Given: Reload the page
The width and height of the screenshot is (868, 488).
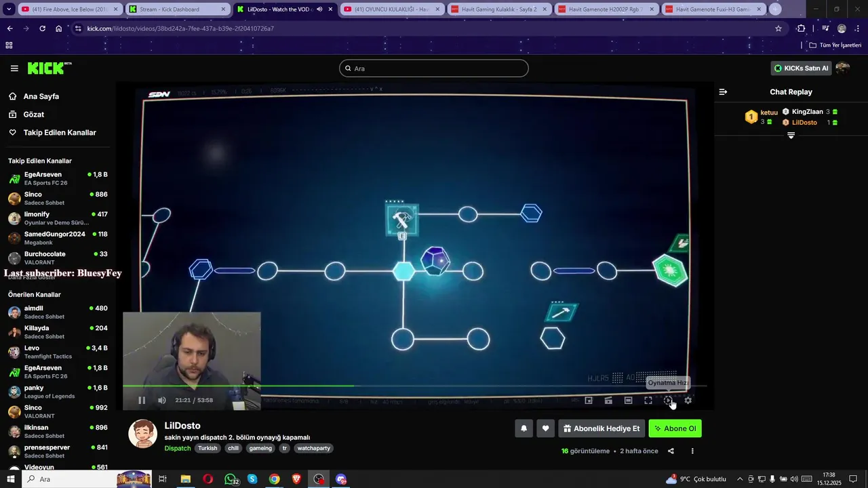Looking at the screenshot, I should [42, 28].
